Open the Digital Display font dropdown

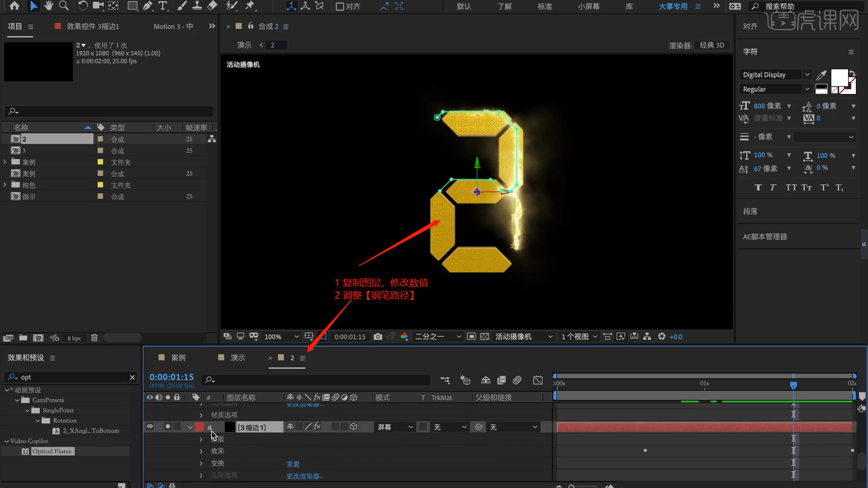[x=807, y=75]
